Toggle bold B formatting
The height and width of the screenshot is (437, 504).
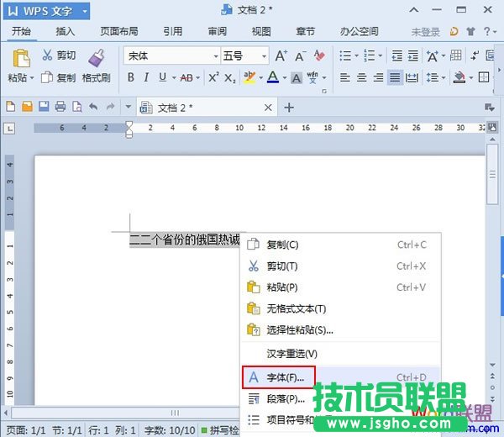click(131, 77)
